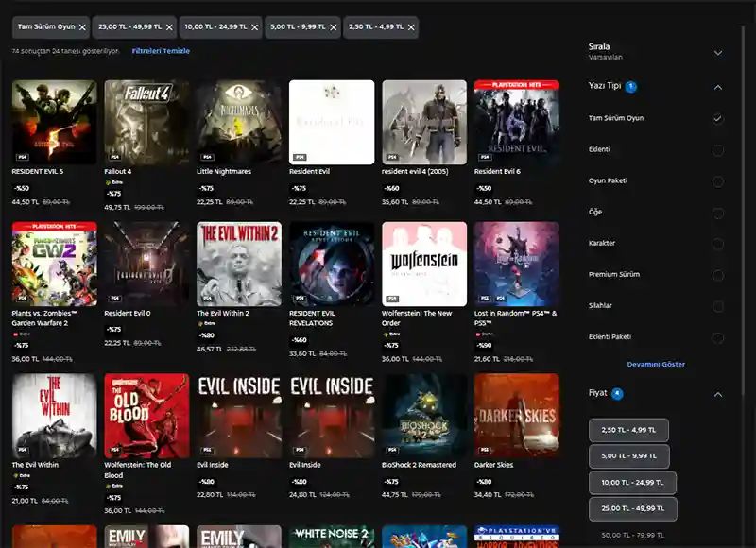756x548 pixels.
Task: Check the Oyun Paketi filter option
Action: tap(717, 181)
